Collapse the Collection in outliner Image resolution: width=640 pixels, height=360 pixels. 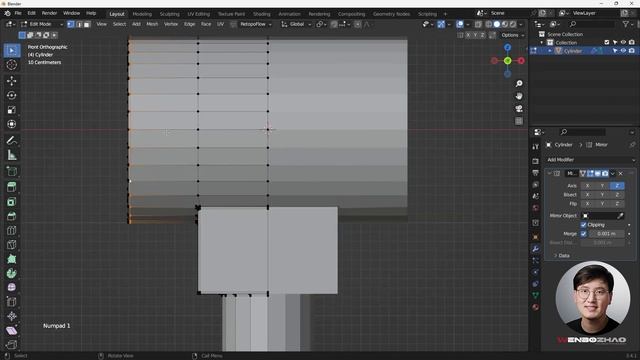542,42
